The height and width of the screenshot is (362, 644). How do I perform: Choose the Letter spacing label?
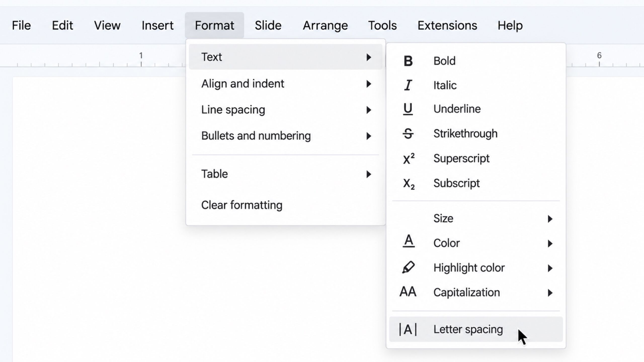pos(468,330)
